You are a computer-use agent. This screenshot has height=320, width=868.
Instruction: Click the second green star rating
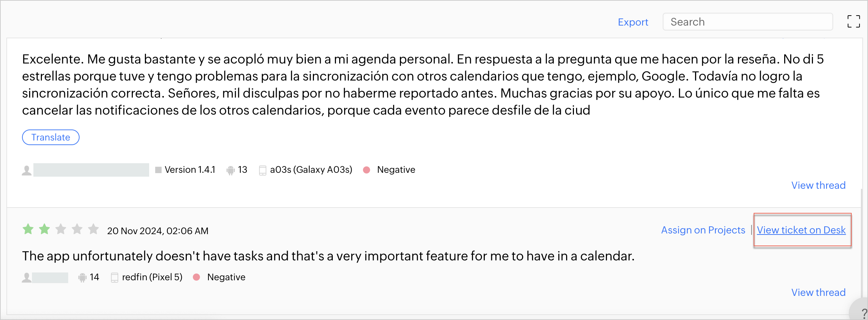coord(44,229)
